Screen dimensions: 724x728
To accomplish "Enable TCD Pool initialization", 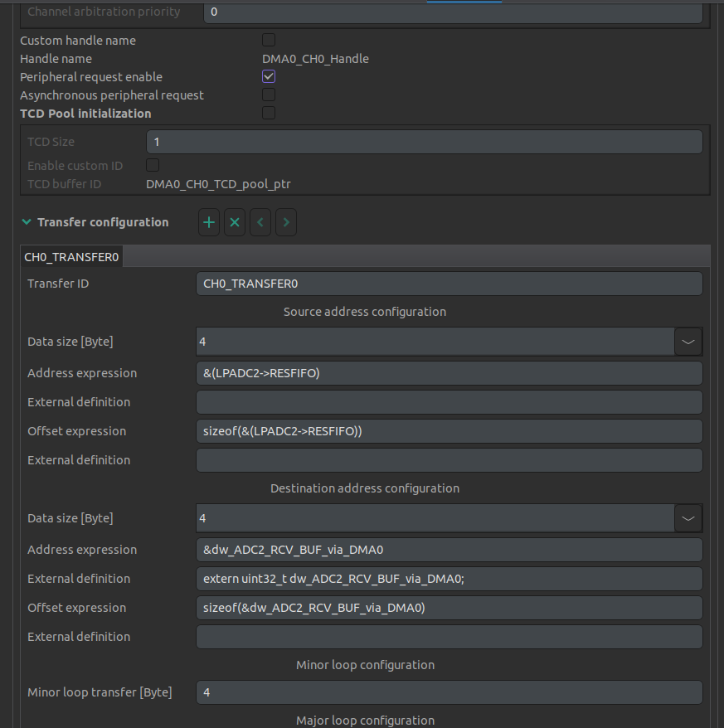I will [268, 112].
